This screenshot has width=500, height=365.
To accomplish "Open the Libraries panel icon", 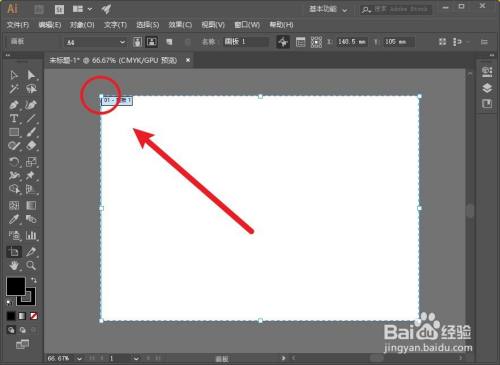I will tap(487, 104).
